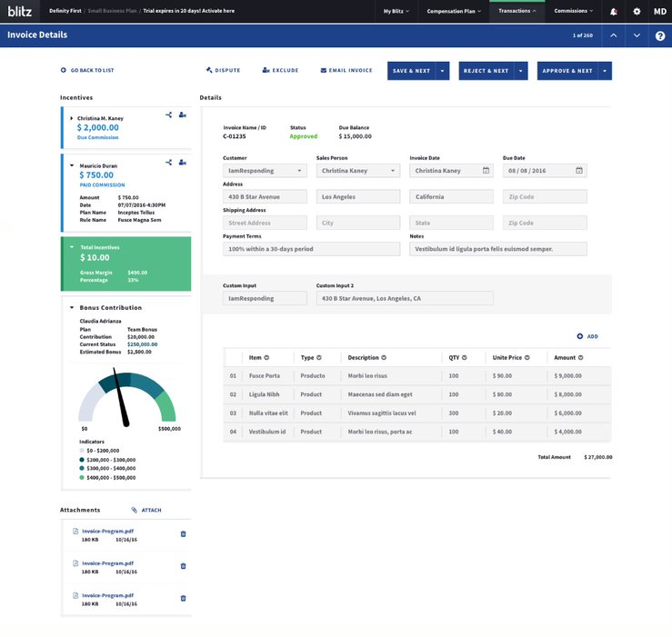The width and height of the screenshot is (672, 637).
Task: Click the notifications bell icon
Action: [615, 11]
